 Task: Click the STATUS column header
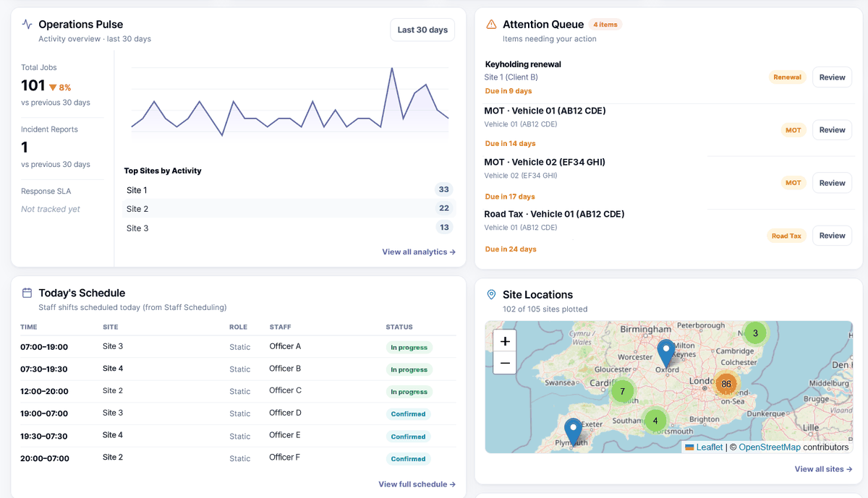coord(399,327)
